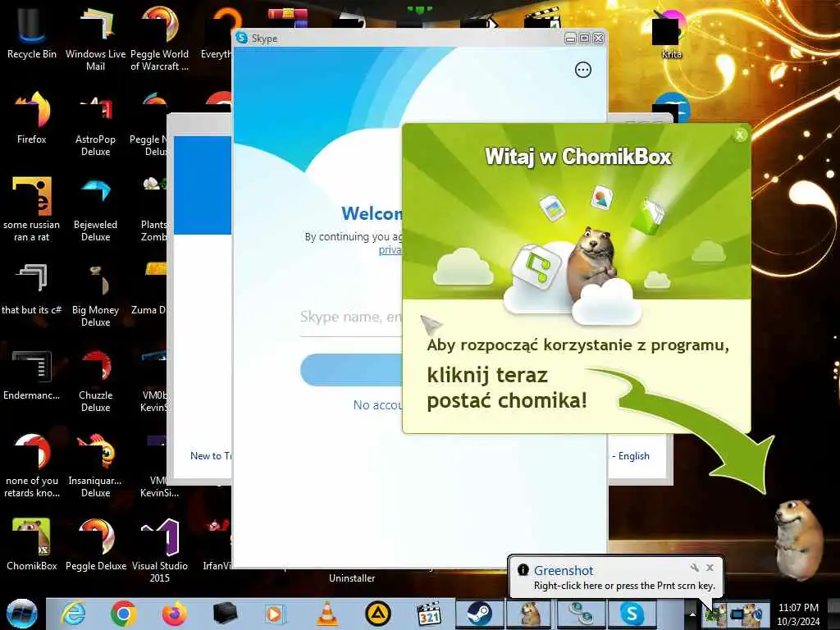Open Skype's more options ellipsis button
The image size is (840, 630).
click(x=583, y=70)
